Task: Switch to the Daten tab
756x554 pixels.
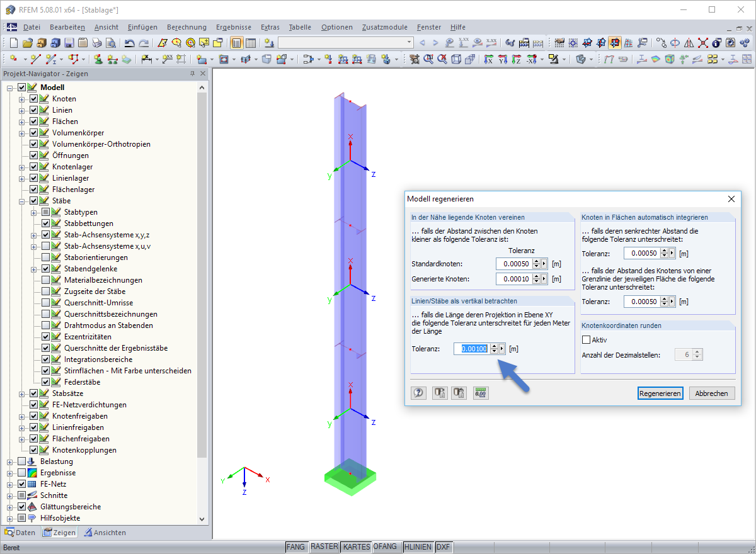Action: (x=21, y=533)
